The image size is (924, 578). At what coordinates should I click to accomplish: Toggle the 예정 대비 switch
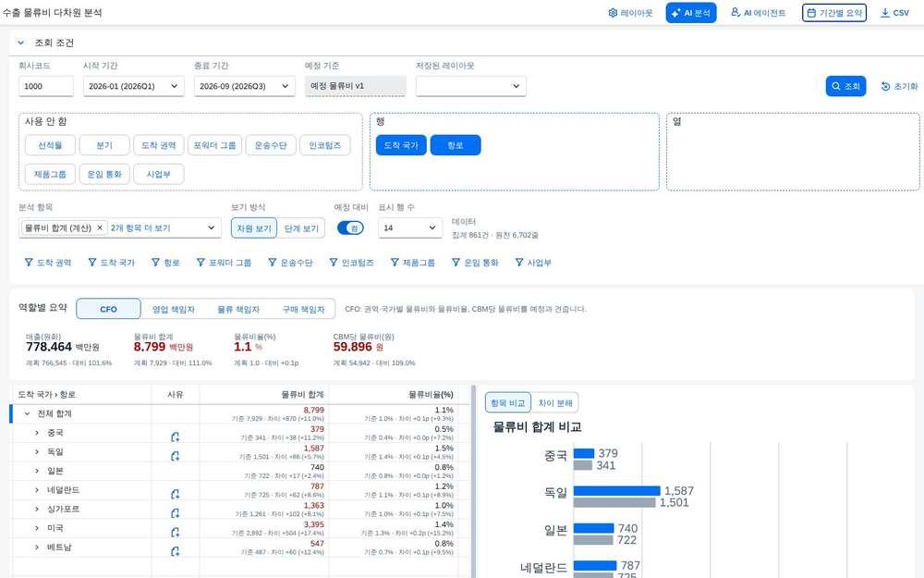(350, 228)
